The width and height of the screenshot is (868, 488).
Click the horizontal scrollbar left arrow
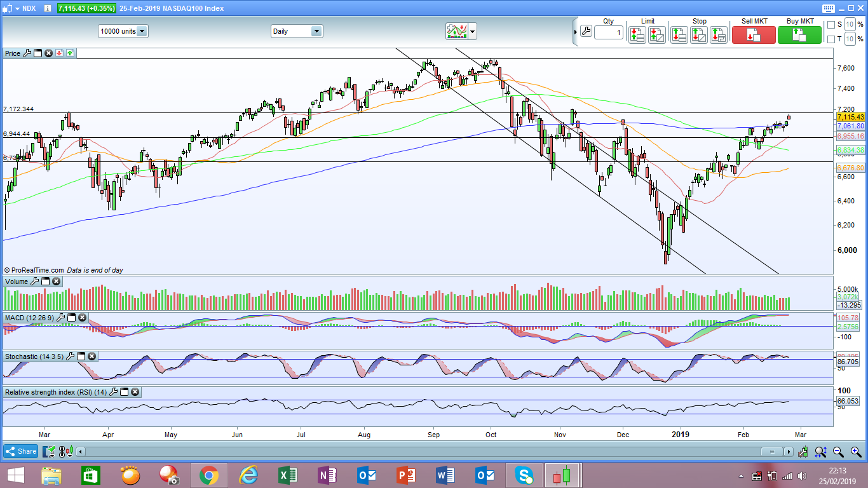(x=79, y=452)
